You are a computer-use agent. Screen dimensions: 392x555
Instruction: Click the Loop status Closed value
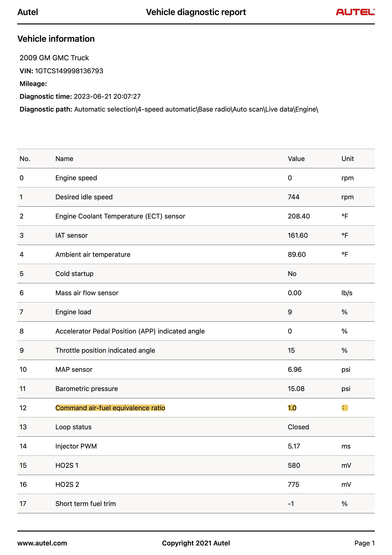(298, 427)
